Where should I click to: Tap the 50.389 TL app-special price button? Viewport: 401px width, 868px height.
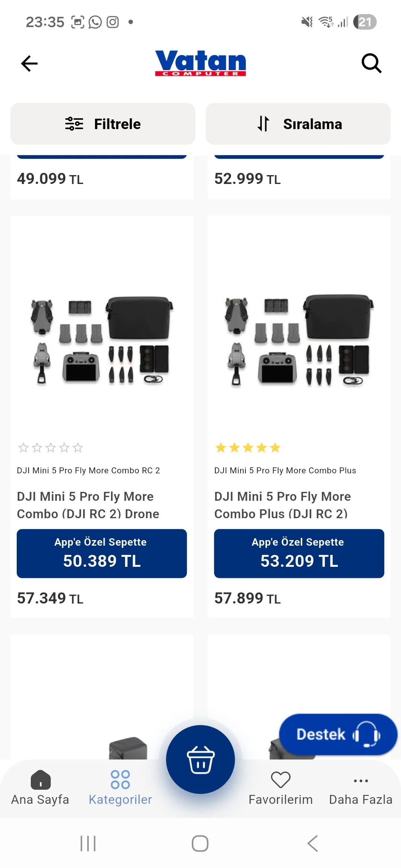[102, 553]
